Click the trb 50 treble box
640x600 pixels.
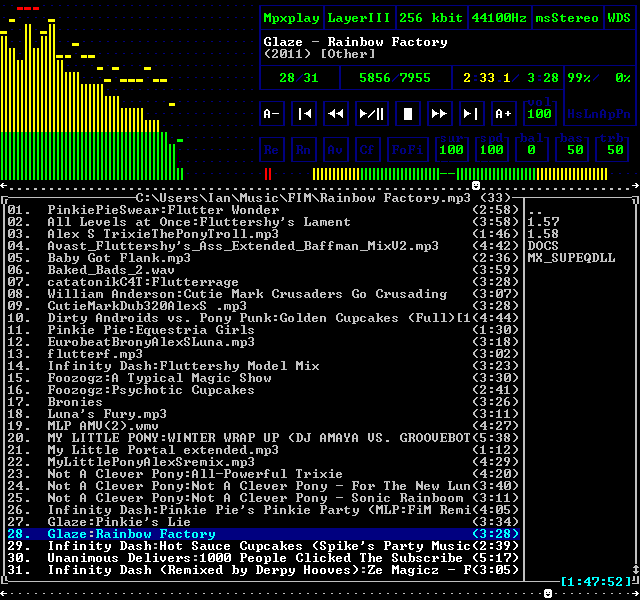611,148
